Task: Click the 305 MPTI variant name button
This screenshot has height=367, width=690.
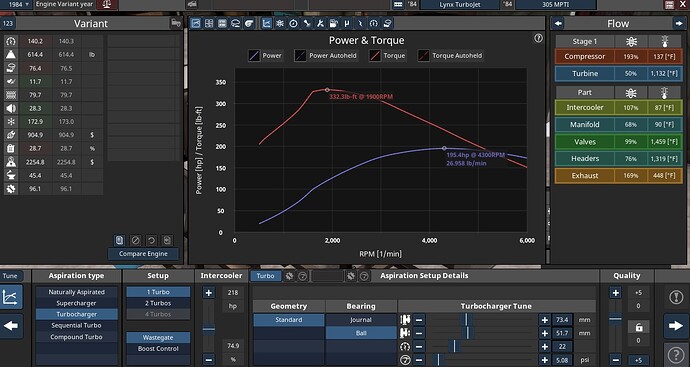Action: click(556, 4)
